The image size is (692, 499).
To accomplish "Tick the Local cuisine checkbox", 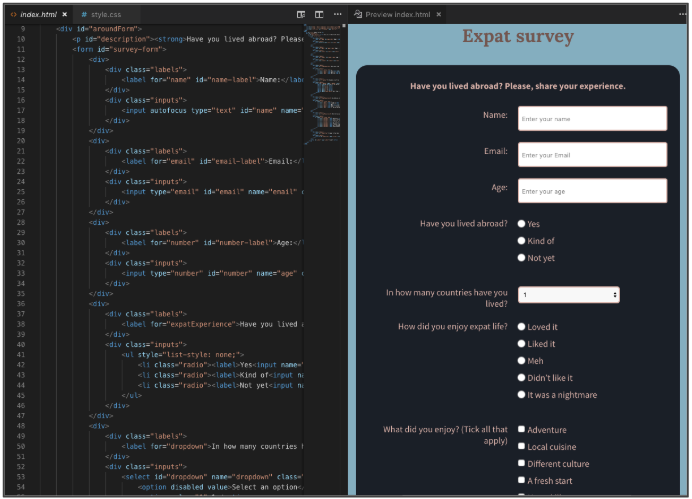I will (x=521, y=446).
